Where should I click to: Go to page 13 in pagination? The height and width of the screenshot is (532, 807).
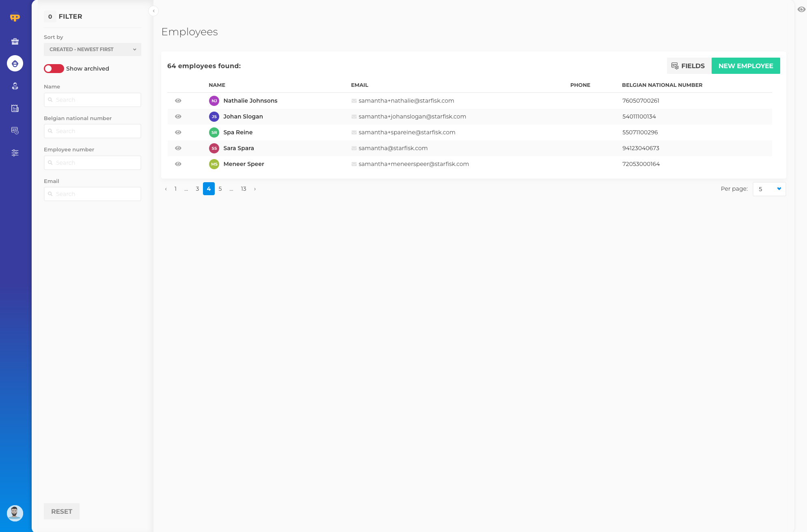[244, 189]
